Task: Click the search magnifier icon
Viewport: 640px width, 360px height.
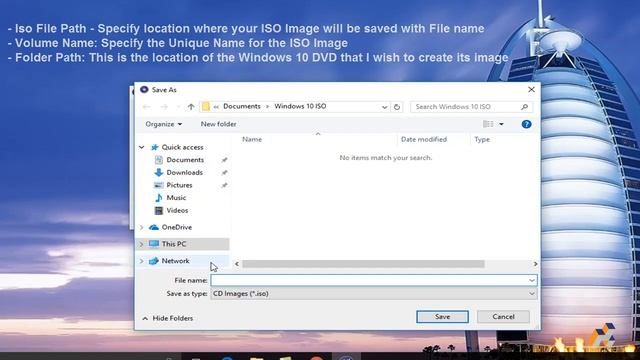Action: tap(524, 107)
